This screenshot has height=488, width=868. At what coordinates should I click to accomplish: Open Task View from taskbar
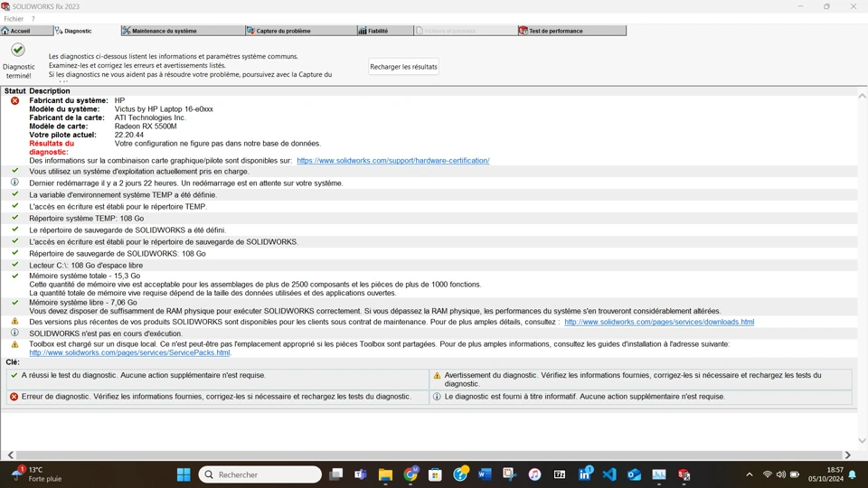coord(336,474)
